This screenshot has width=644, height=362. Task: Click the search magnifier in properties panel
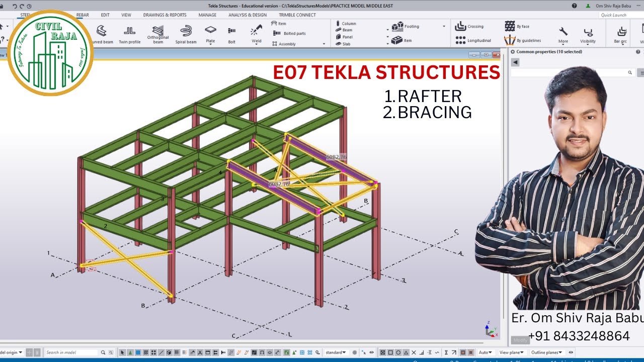click(629, 73)
